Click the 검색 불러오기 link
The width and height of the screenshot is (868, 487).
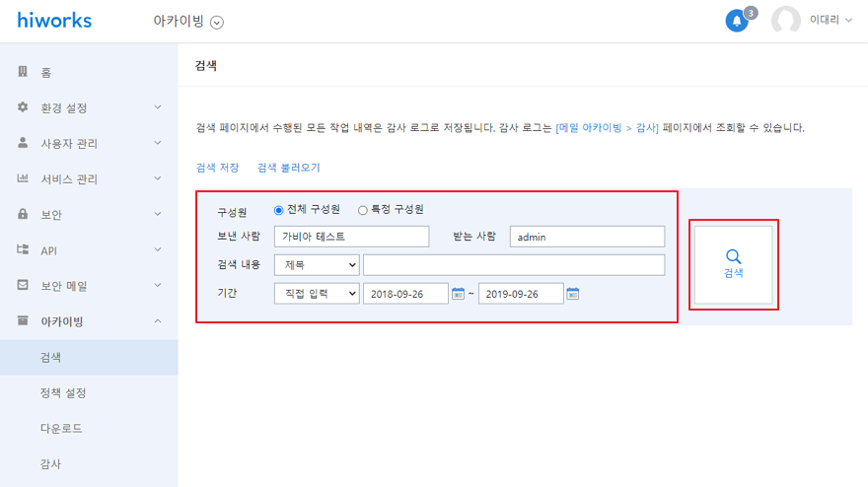288,168
